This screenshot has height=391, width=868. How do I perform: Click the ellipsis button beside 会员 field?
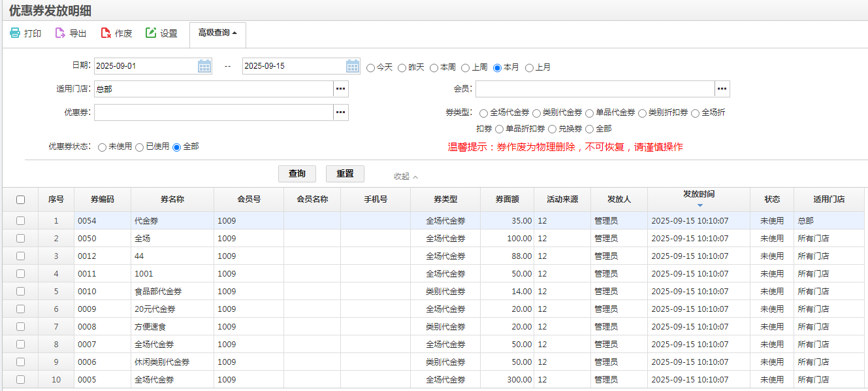pyautogui.click(x=722, y=89)
